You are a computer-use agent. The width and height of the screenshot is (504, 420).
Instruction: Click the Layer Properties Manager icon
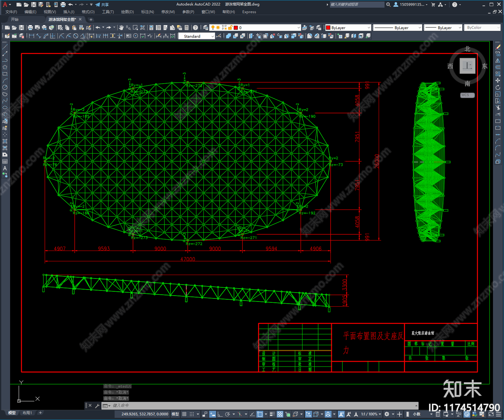[206, 28]
